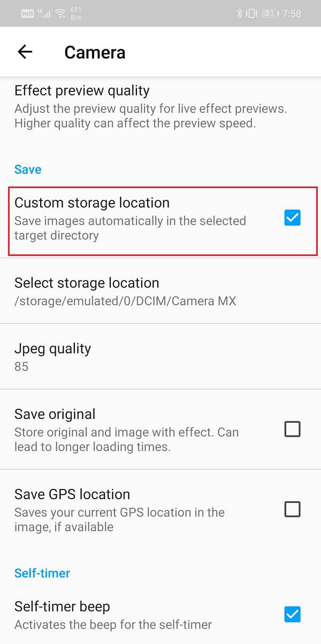The width and height of the screenshot is (321, 644).
Task: Tap the Jpeg quality value of 85
Action: [x=22, y=367]
